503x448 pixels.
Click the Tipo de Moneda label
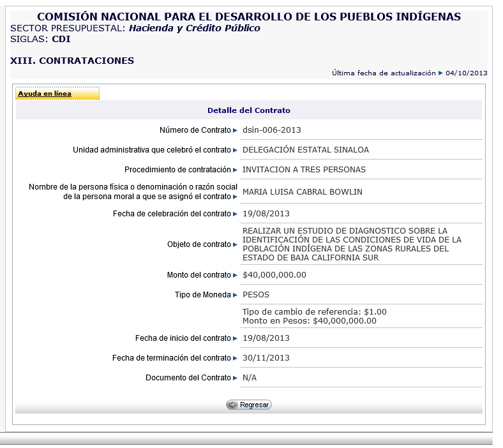point(203,295)
